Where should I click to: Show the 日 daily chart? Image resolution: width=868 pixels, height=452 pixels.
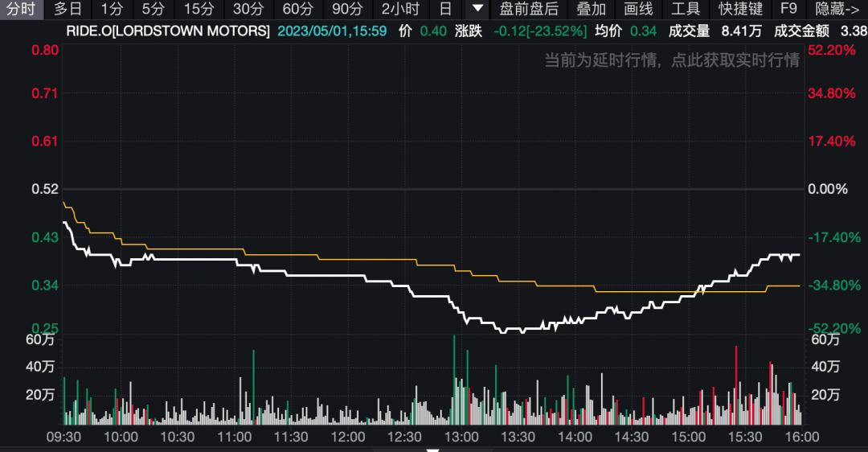445,9
